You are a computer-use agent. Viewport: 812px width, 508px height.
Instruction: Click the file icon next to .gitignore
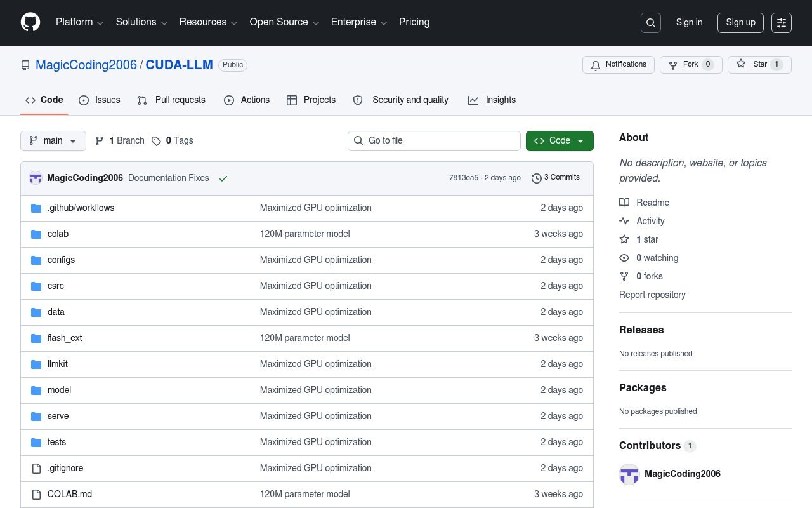tap(36, 468)
